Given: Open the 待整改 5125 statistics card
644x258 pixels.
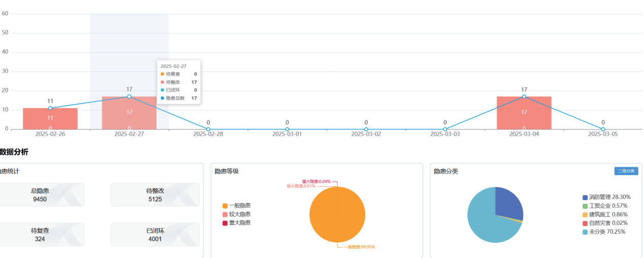Looking at the screenshot, I should [155, 195].
